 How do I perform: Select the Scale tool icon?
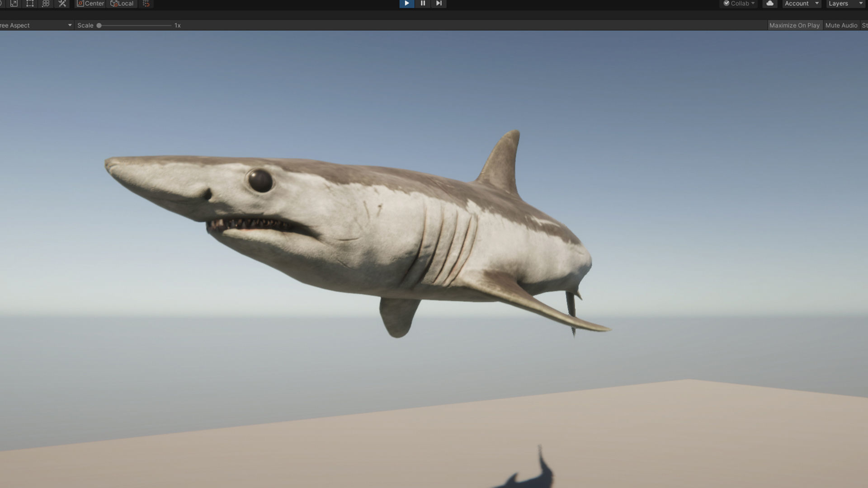point(14,3)
